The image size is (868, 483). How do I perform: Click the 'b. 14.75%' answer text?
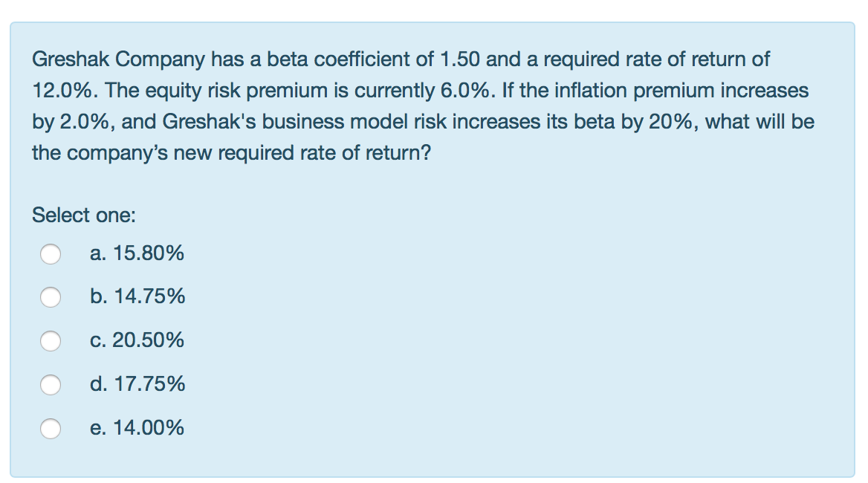[137, 296]
